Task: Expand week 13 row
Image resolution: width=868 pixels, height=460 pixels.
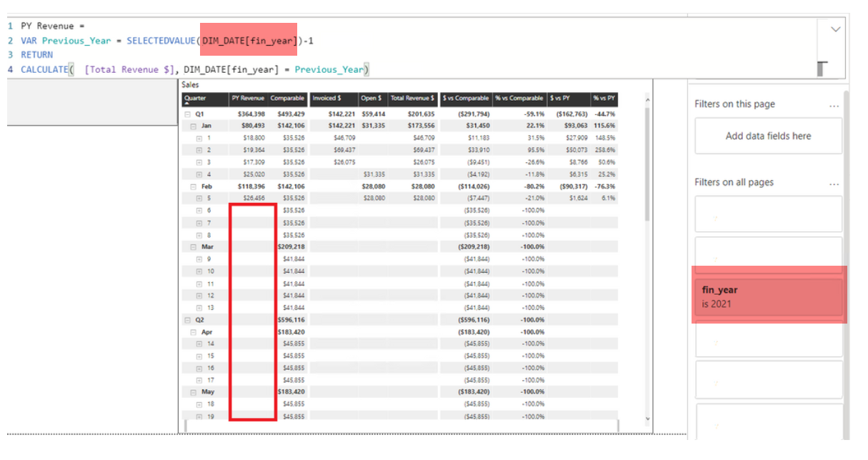Action: click(199, 307)
